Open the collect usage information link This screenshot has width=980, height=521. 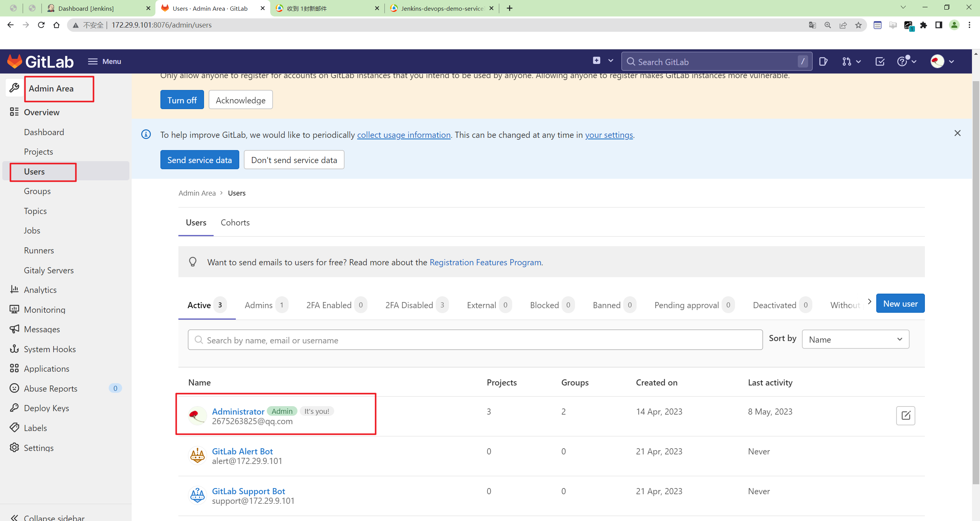(404, 135)
